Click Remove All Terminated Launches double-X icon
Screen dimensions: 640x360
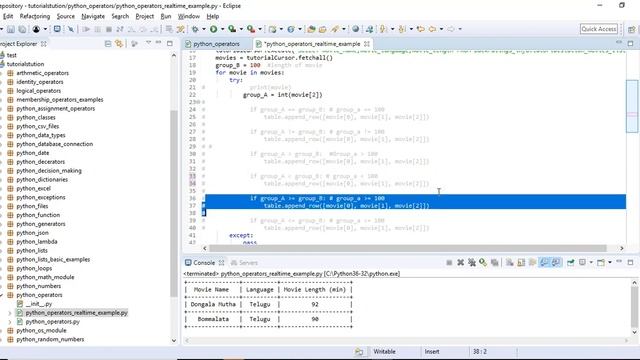[472, 262]
